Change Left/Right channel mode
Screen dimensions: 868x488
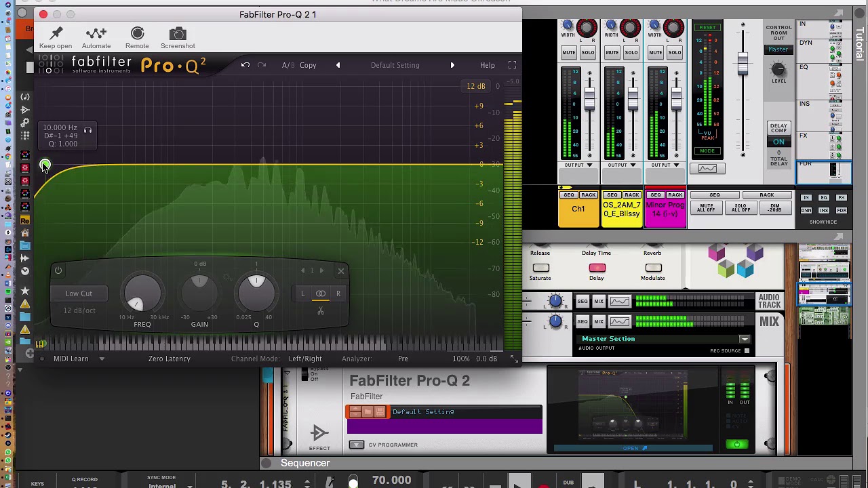305,359
